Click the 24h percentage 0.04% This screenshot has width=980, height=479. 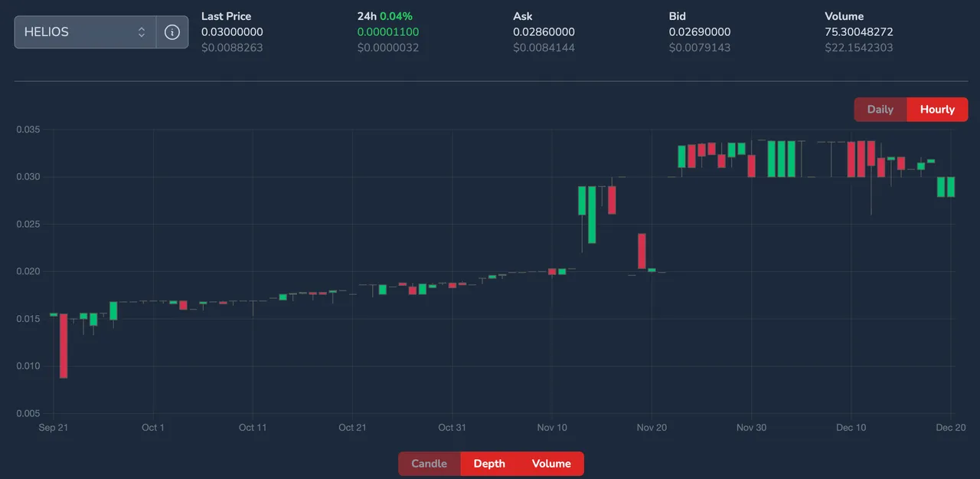coord(396,16)
